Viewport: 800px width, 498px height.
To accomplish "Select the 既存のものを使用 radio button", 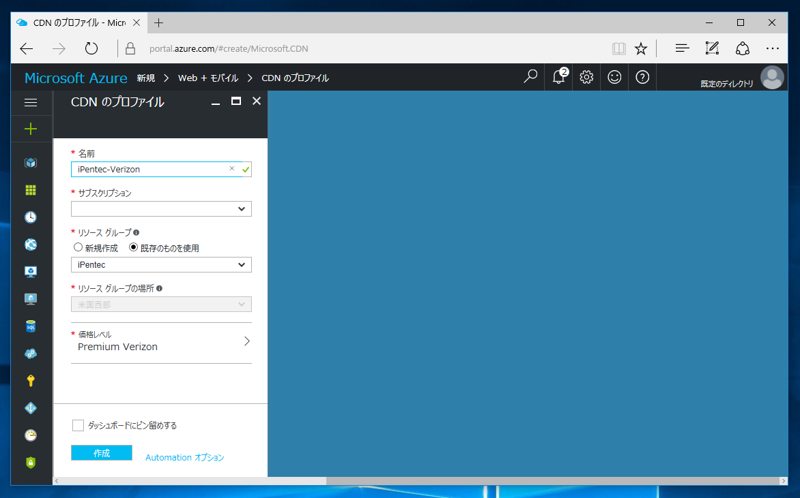I will (133, 247).
